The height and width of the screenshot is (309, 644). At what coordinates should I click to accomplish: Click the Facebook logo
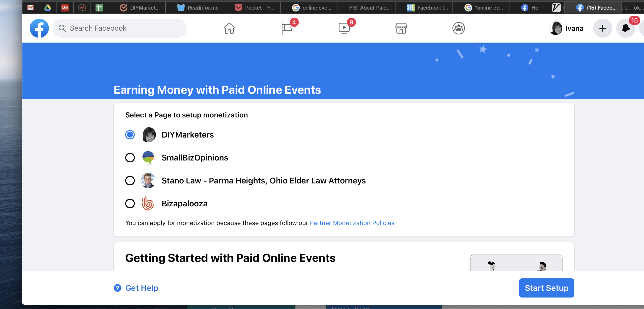coord(39,28)
